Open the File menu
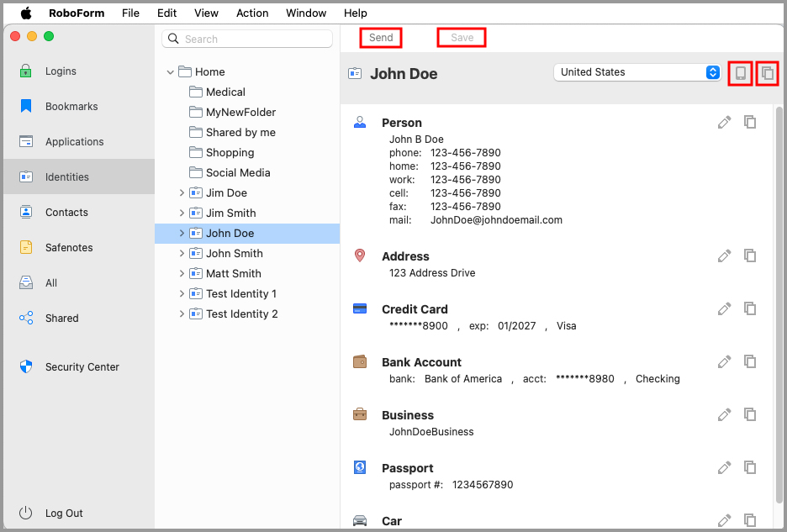Screen dimensions: 787x532 click(130, 13)
